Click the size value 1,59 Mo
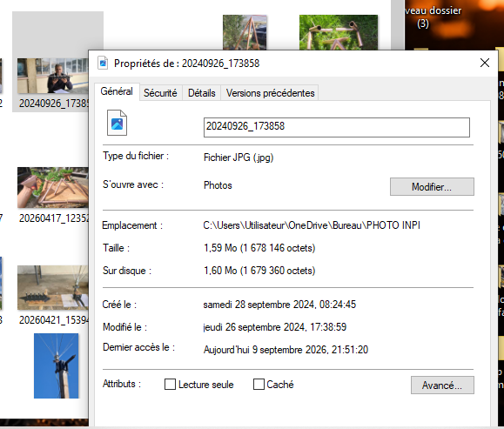The width and height of the screenshot is (504, 429). (259, 248)
